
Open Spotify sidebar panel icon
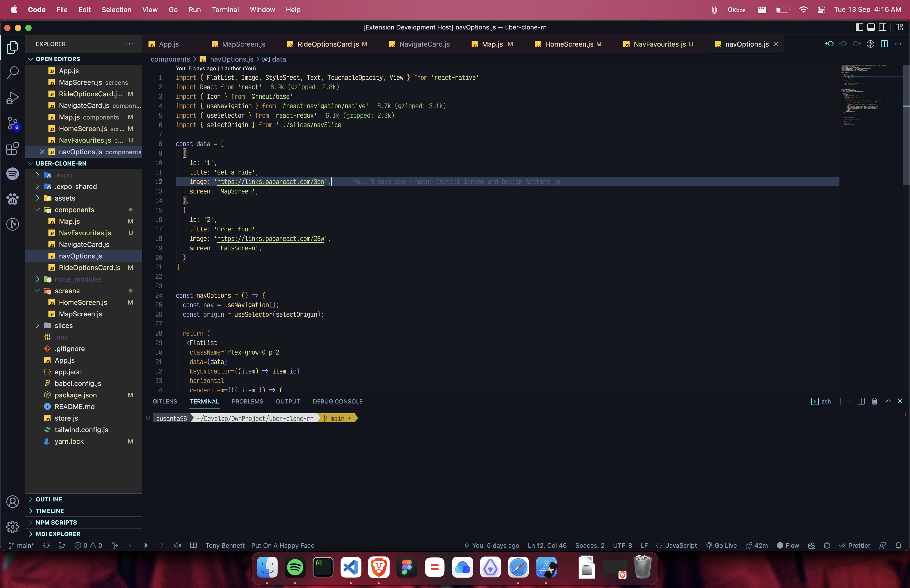(12, 174)
